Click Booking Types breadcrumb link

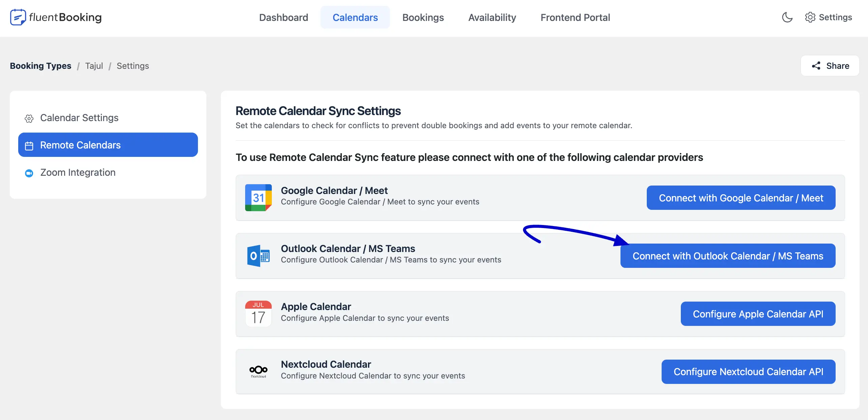[40, 66]
